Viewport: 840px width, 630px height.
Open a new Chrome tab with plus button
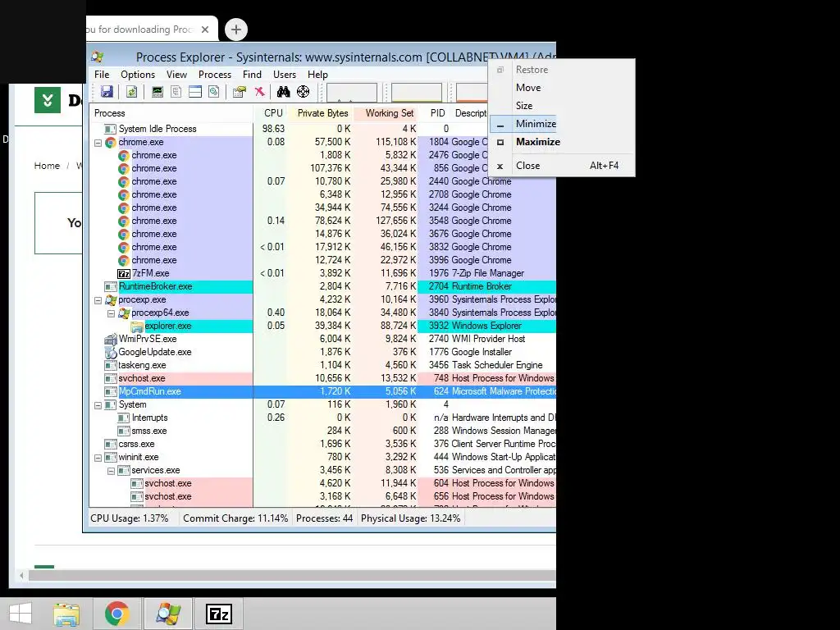[x=236, y=30]
